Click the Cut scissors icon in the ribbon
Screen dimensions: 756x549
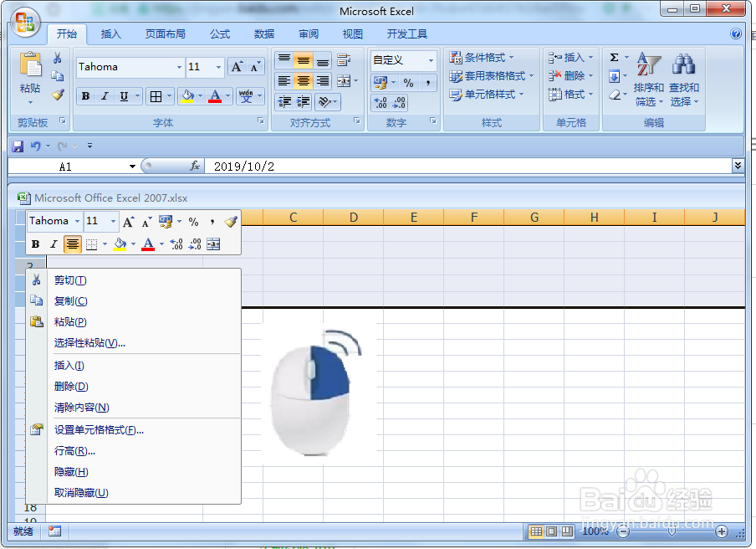58,58
